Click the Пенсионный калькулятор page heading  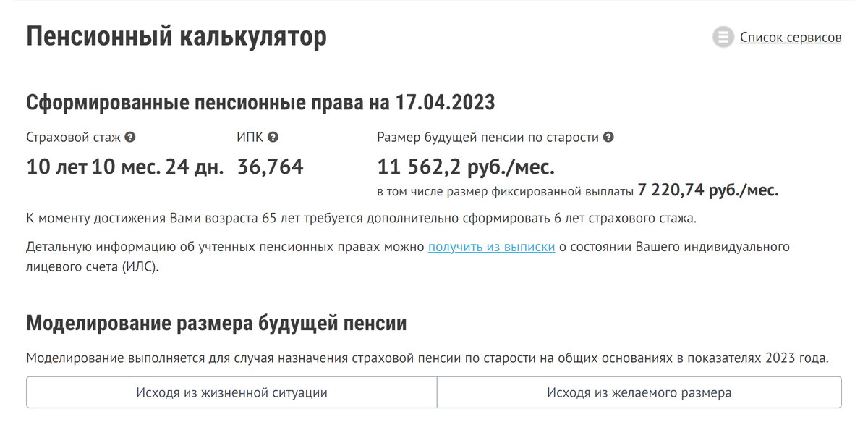coord(176,36)
